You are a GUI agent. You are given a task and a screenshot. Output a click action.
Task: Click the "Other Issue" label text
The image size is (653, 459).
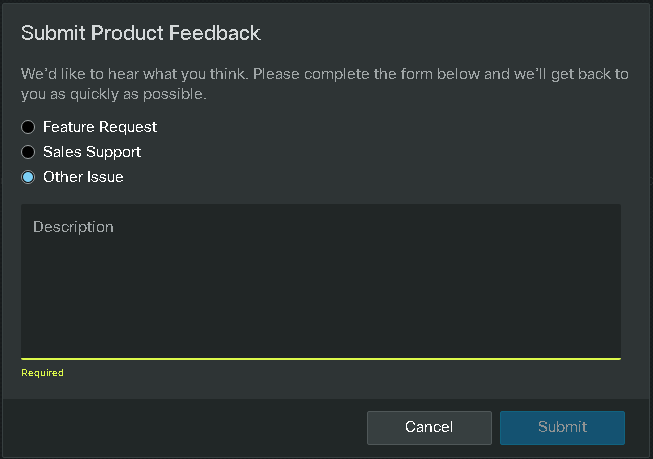pos(83,177)
